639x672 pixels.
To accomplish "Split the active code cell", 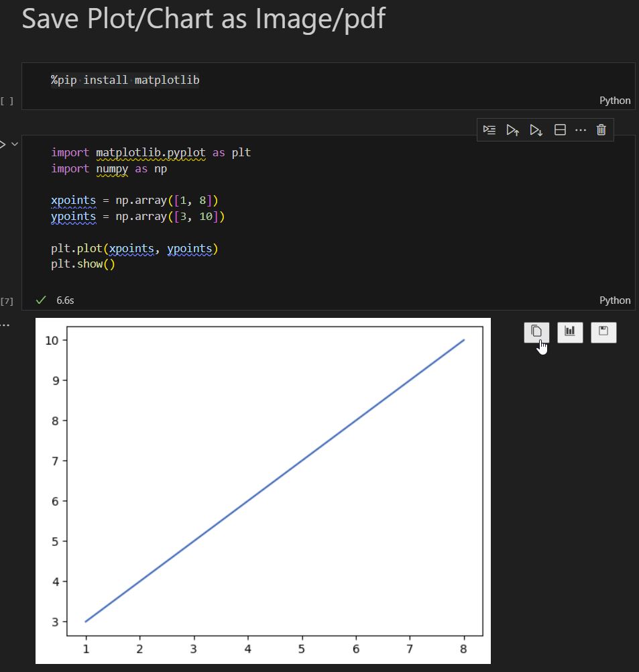I will (x=560, y=129).
